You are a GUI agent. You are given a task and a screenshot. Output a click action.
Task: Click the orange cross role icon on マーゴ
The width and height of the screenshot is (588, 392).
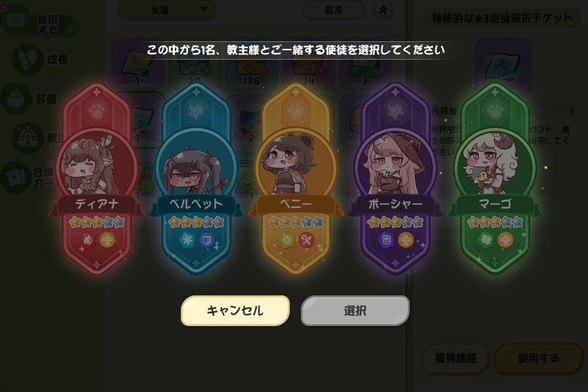505,240
